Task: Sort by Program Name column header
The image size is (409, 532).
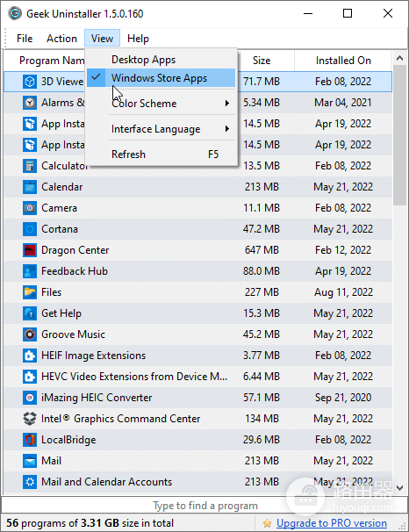Action: 52,61
